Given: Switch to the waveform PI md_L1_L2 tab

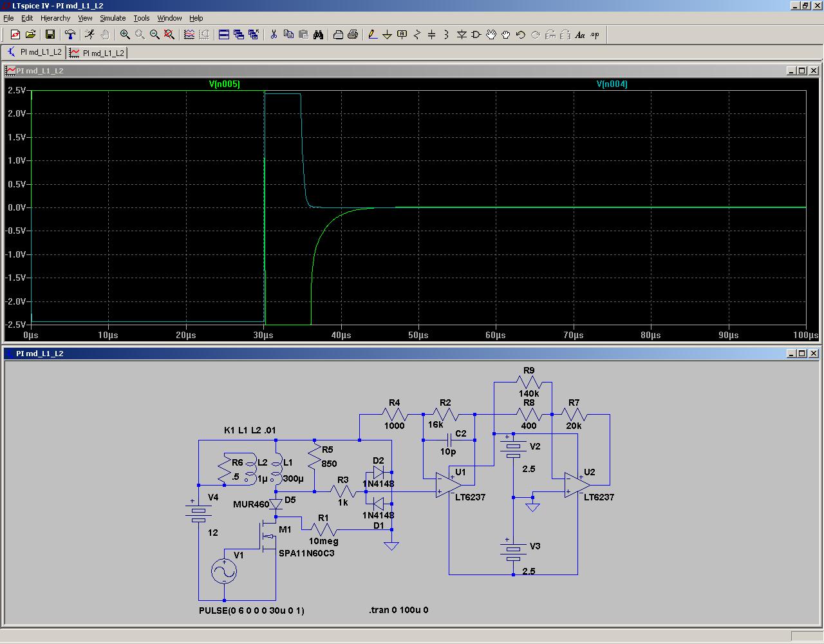Looking at the screenshot, I should click(x=97, y=53).
